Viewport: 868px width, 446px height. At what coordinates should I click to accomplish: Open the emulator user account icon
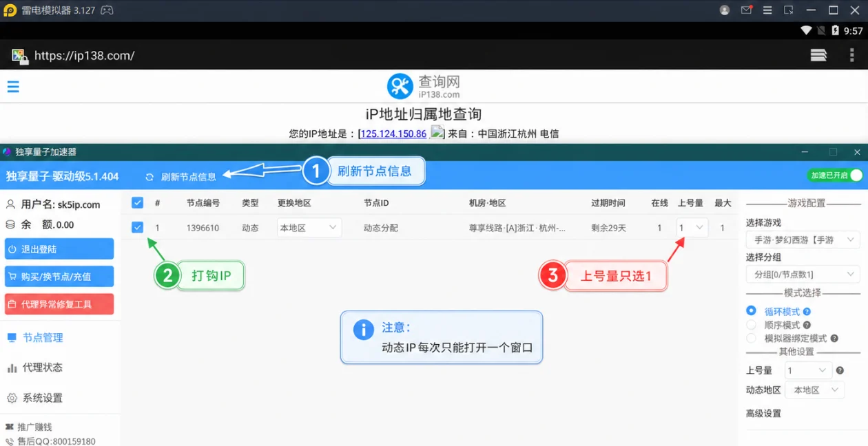[x=724, y=10]
